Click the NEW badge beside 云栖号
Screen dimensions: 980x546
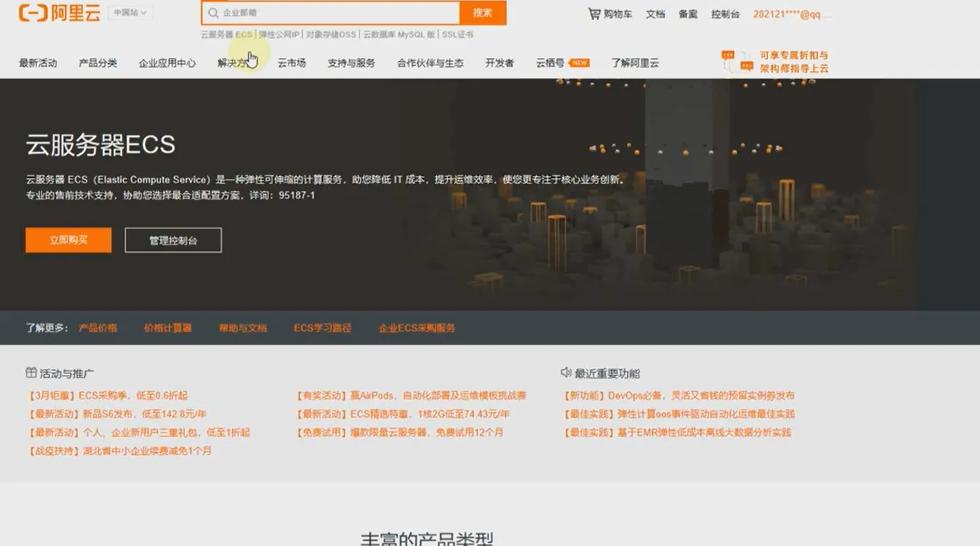[579, 63]
